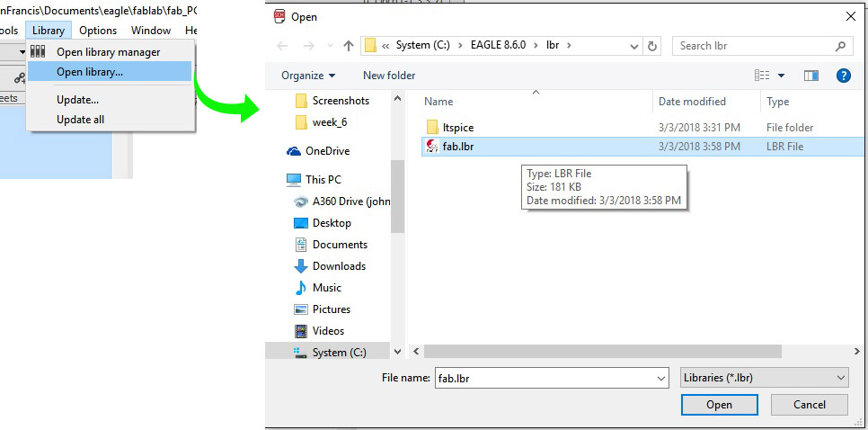Open the dialog Help question icon
The width and height of the screenshot is (868, 430).
(843, 76)
